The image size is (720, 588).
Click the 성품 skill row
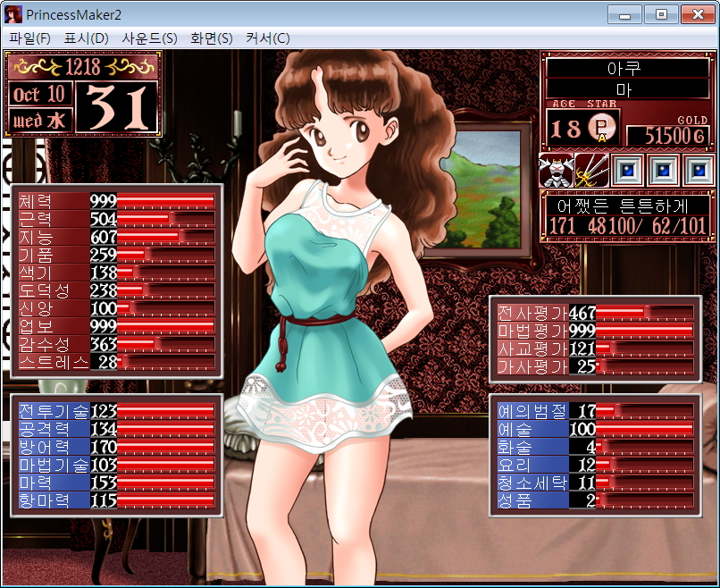tap(596, 500)
